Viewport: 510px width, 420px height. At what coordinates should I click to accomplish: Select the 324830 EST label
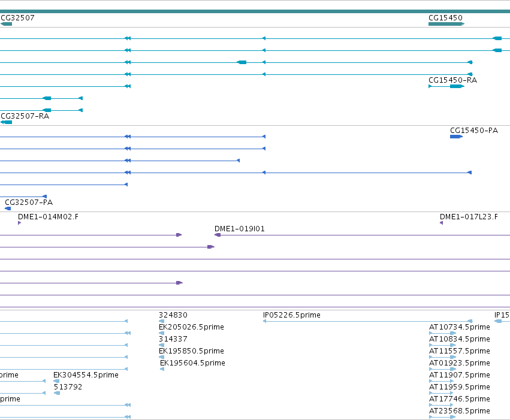point(173,315)
